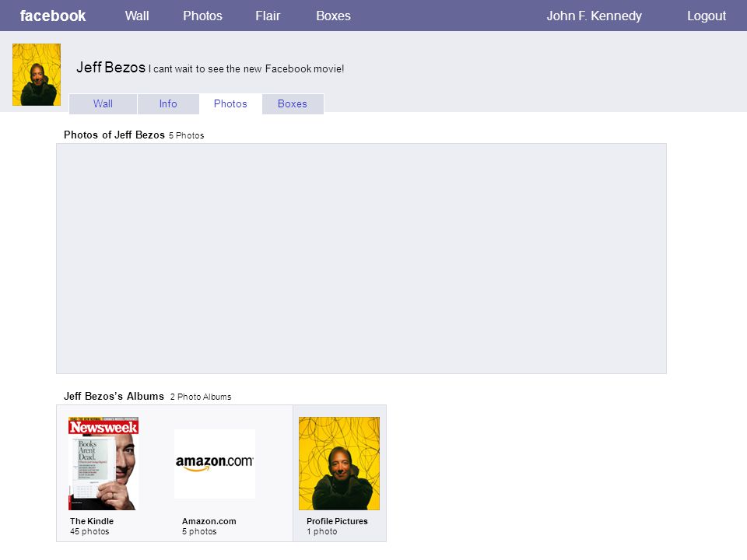Open Photos in the top navigation bar

203,16
